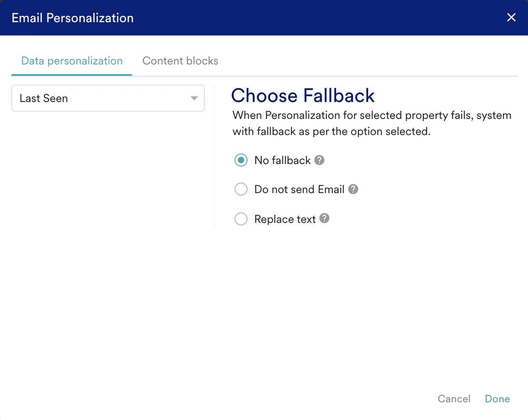Image resolution: width=528 pixels, height=420 pixels.
Task: Enable the Replace text radio button
Action: pyautogui.click(x=241, y=219)
